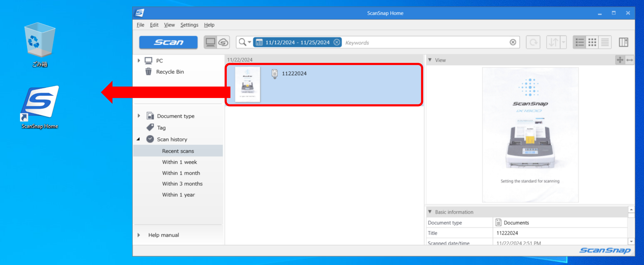Collapse the Scan history node
644x265 pixels.
tap(138, 139)
